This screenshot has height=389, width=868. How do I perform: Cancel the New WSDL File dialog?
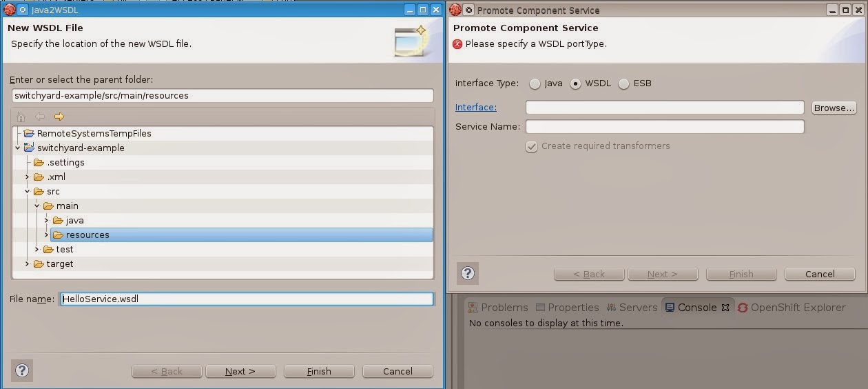pos(397,371)
